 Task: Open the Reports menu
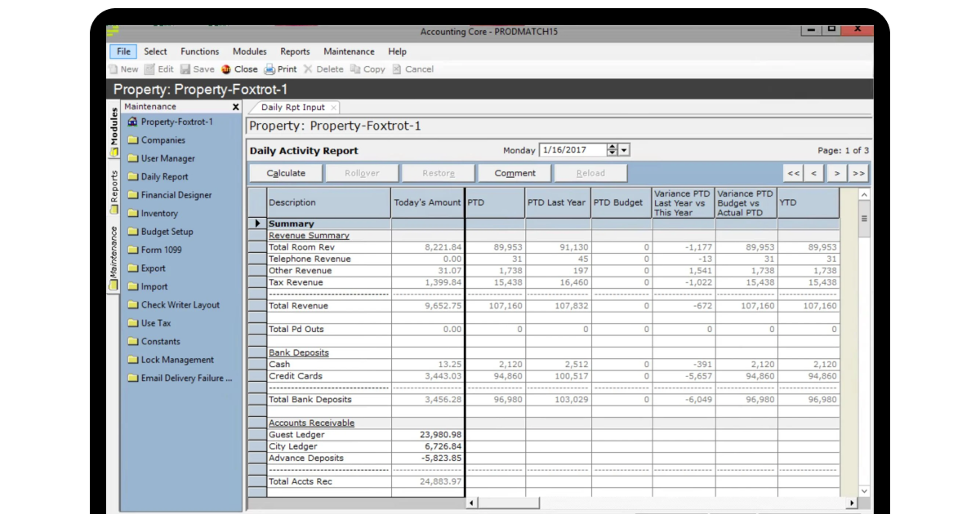295,51
